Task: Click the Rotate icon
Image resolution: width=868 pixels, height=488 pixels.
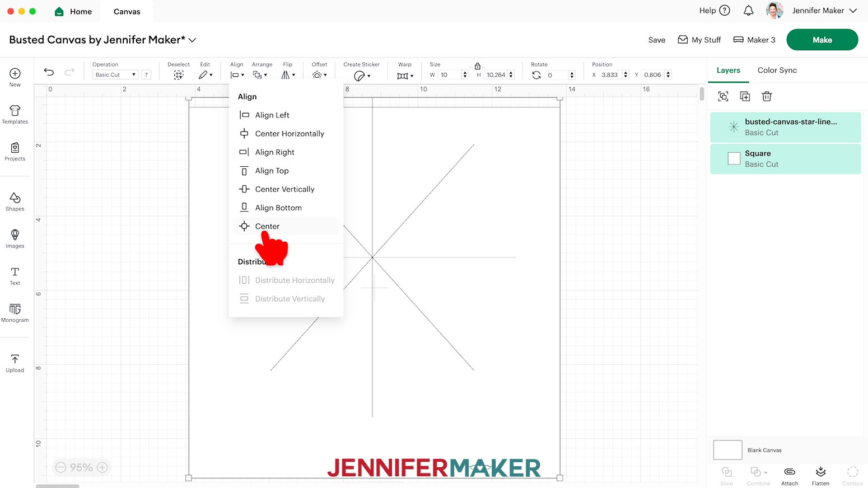Action: [x=536, y=75]
